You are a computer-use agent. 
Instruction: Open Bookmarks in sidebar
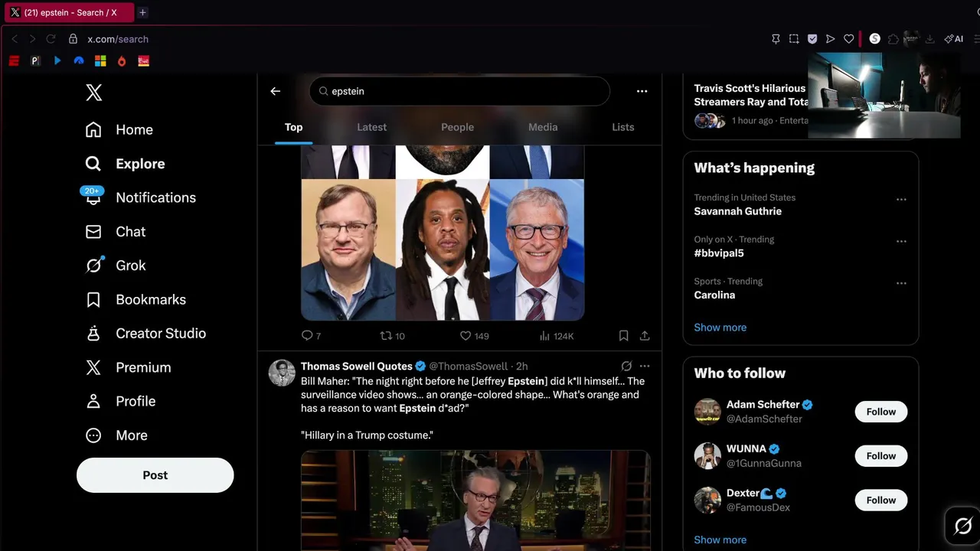(x=136, y=299)
